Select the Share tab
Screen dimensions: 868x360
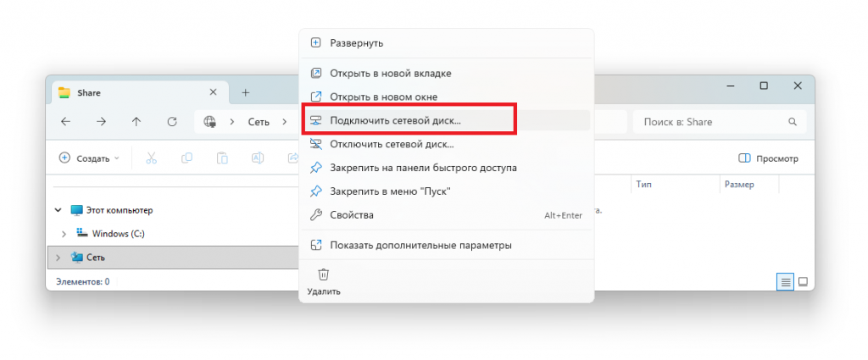tap(140, 92)
